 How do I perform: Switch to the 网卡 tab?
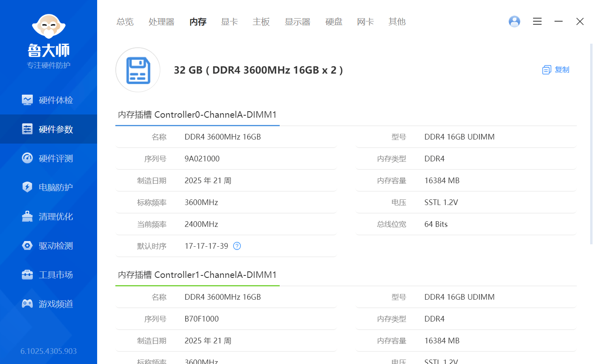tap(365, 22)
